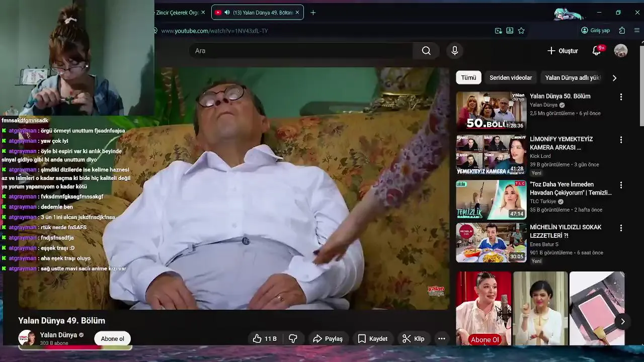Close the Yalan Dünya 49. Bölüm tab

tap(297, 13)
